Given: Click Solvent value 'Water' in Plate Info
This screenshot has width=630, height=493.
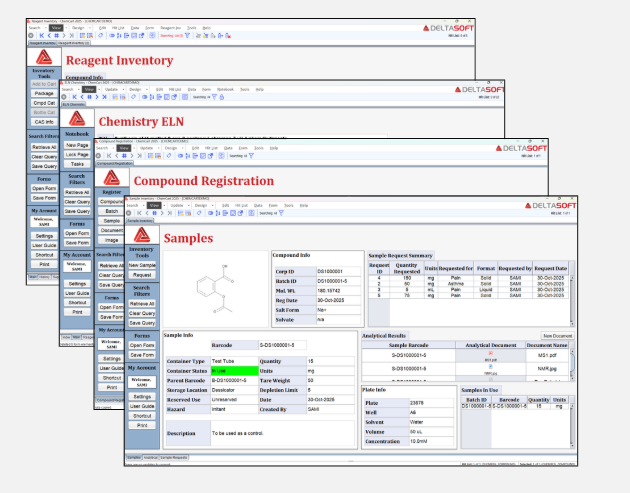Looking at the screenshot, I should point(431,422).
